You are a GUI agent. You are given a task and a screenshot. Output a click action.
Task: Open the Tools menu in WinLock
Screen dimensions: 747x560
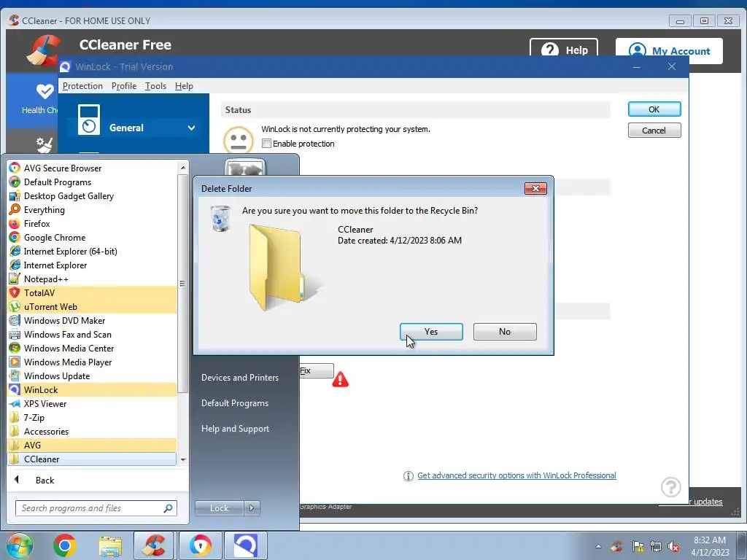[155, 86]
